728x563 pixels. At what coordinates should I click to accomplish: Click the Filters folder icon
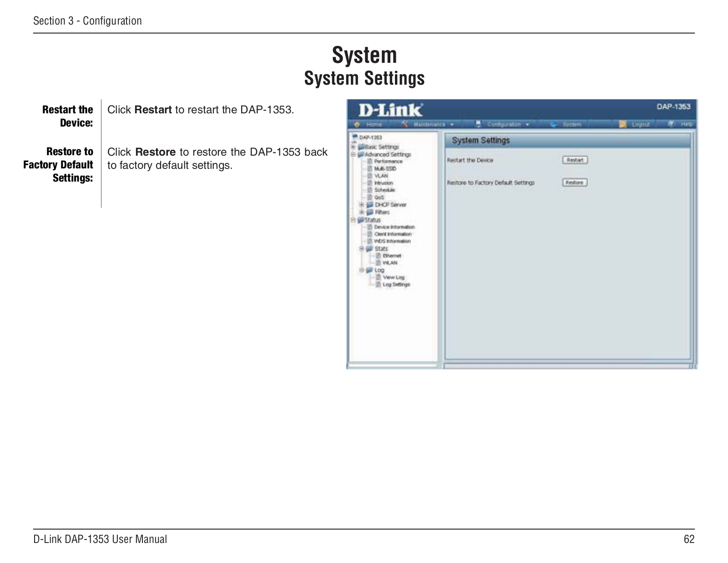(370, 212)
